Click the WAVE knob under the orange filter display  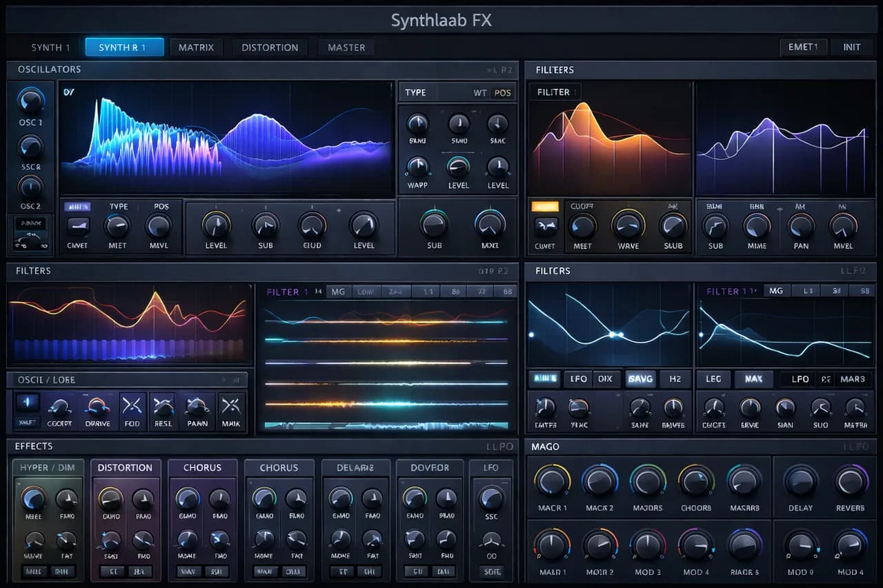click(x=628, y=225)
